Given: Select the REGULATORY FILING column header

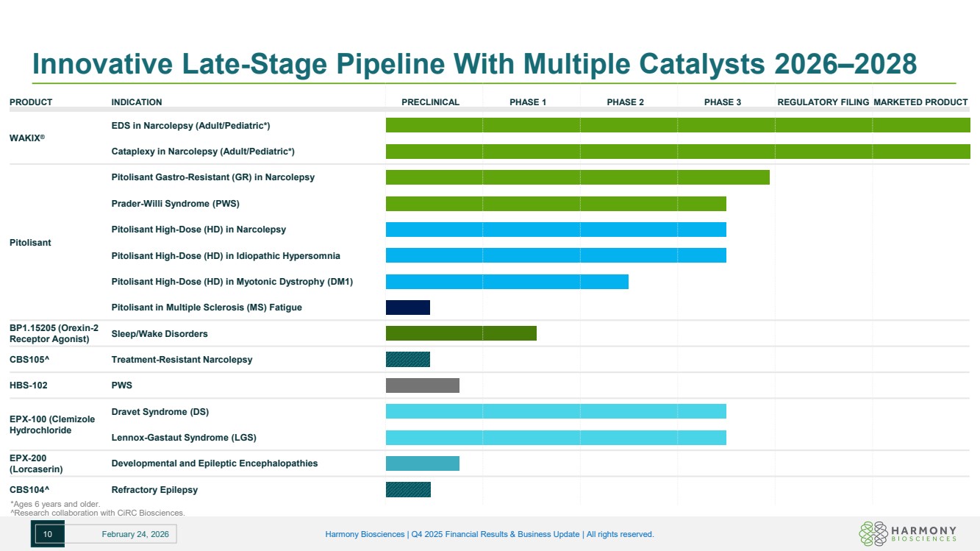Looking at the screenshot, I should tap(823, 102).
